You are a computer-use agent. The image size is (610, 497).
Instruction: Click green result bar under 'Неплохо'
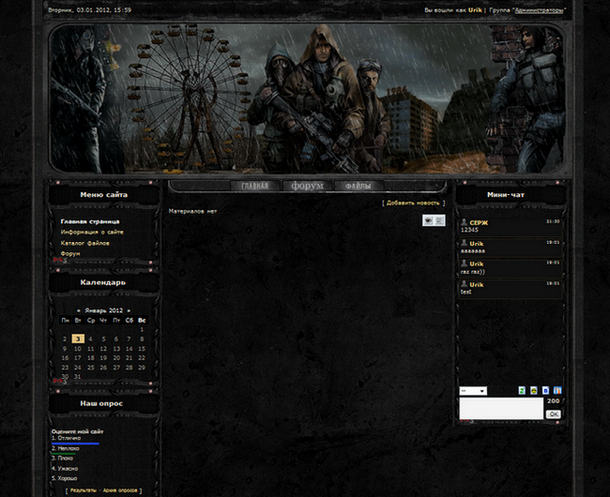[x=63, y=453]
